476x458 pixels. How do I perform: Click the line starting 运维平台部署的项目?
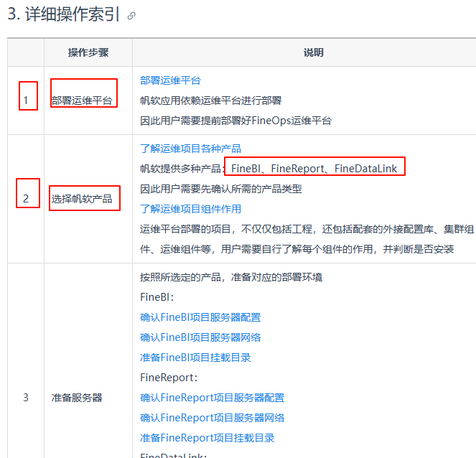(x=307, y=229)
